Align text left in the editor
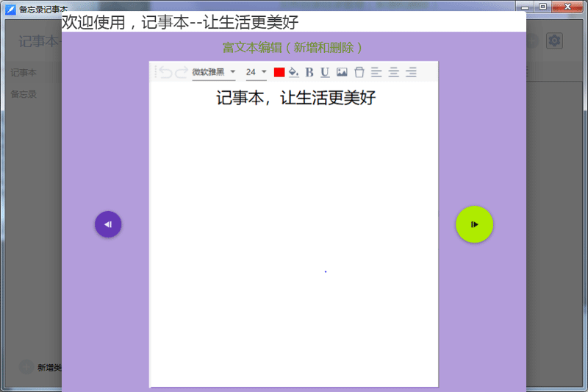Image resolution: width=588 pixels, height=392 pixels. (x=376, y=72)
